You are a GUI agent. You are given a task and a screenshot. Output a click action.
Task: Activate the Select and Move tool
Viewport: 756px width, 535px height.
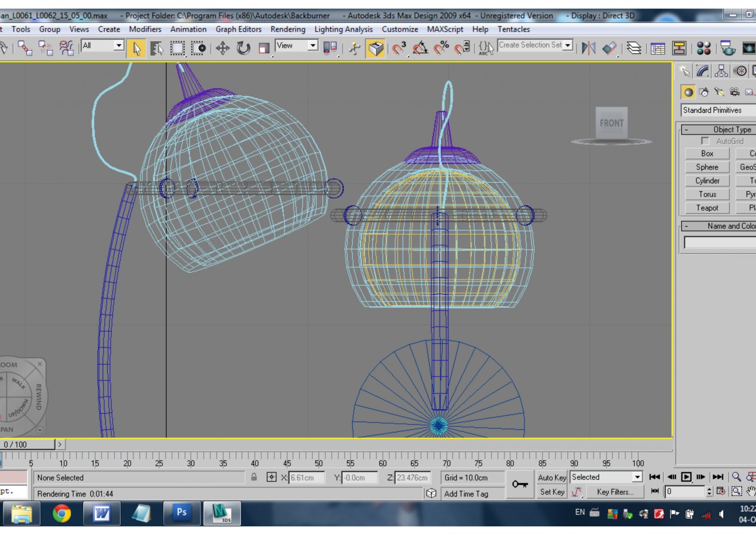point(222,48)
